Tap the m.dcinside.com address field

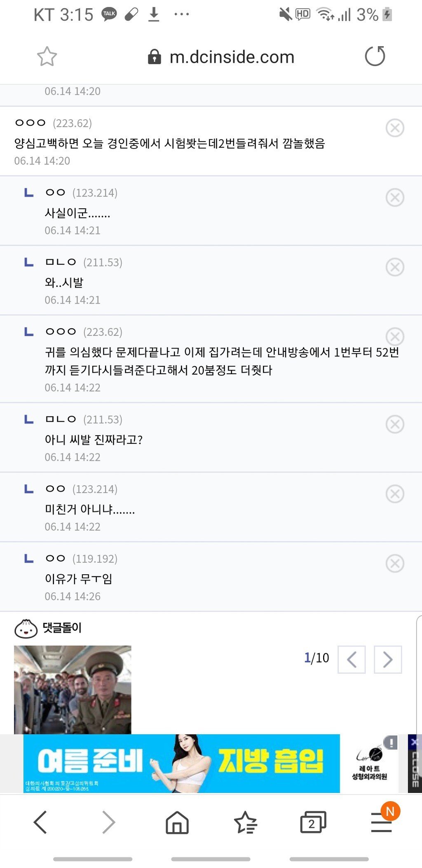pos(221,57)
